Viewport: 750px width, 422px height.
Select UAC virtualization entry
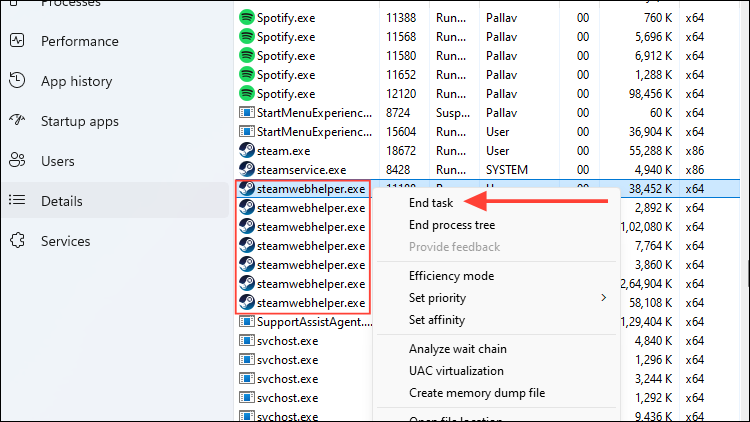click(x=456, y=371)
